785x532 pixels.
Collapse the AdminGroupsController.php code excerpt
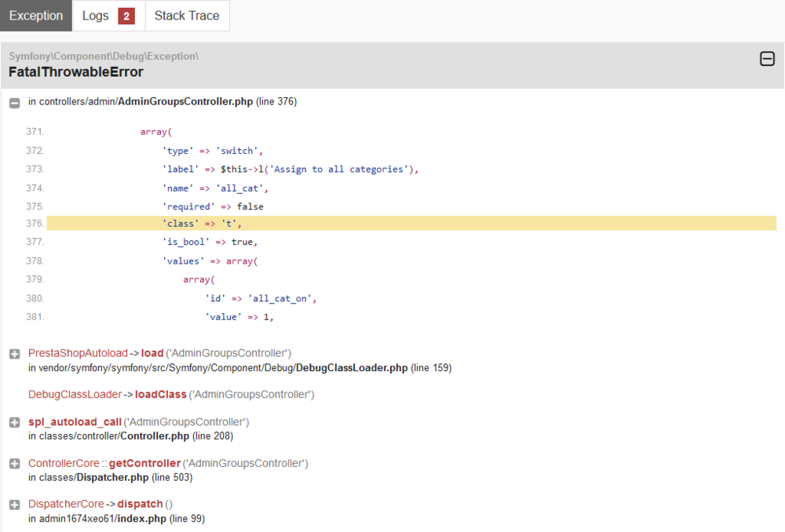click(14, 102)
